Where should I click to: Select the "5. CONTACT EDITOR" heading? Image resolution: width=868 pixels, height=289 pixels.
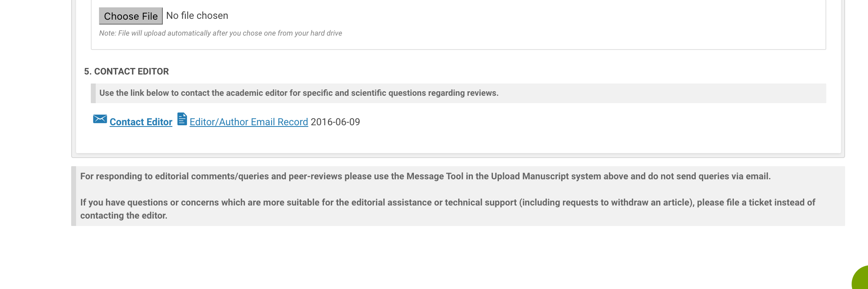(126, 72)
